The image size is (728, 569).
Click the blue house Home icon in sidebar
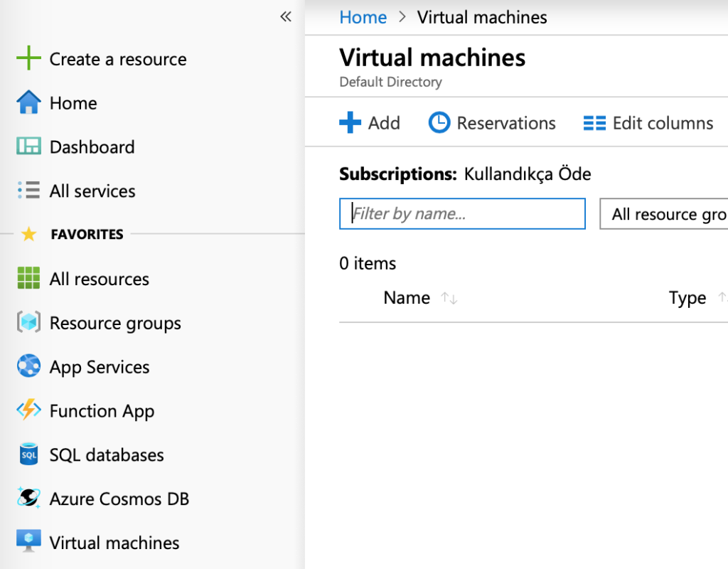pyautogui.click(x=28, y=102)
